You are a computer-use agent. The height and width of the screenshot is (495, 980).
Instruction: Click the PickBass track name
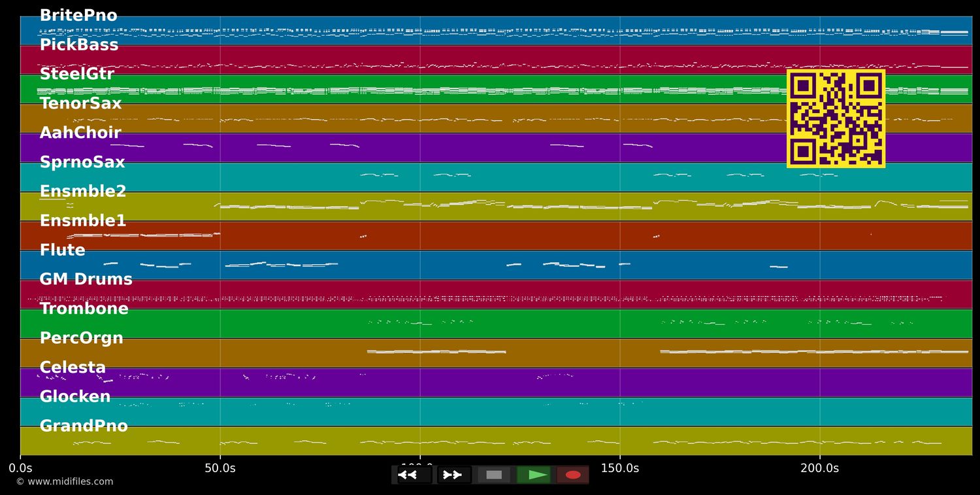[78, 44]
